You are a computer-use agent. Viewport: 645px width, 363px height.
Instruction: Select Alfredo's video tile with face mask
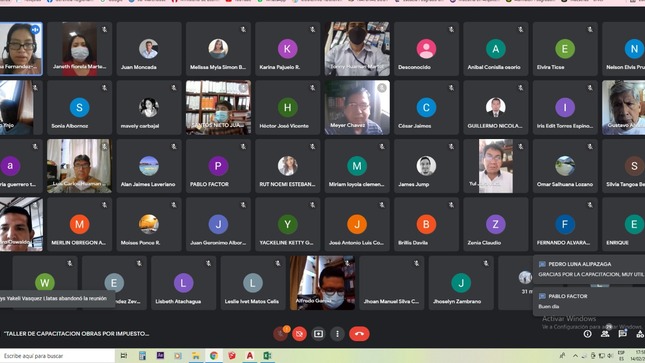point(322,283)
